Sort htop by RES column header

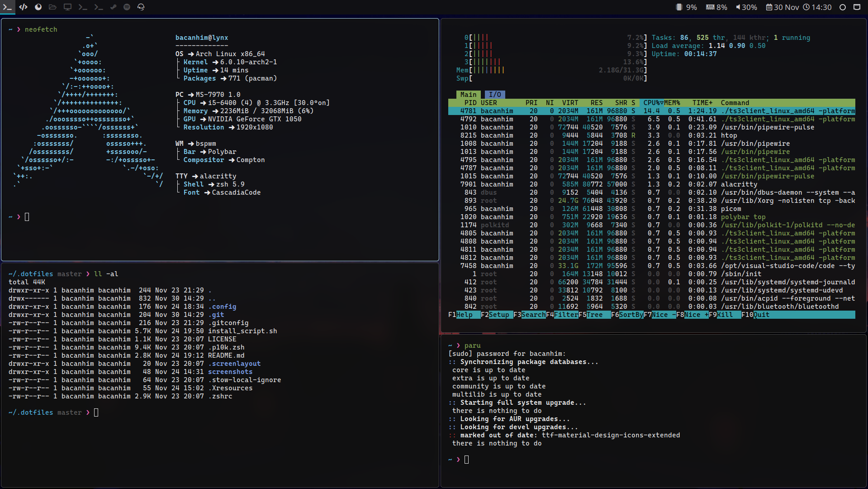(x=597, y=103)
